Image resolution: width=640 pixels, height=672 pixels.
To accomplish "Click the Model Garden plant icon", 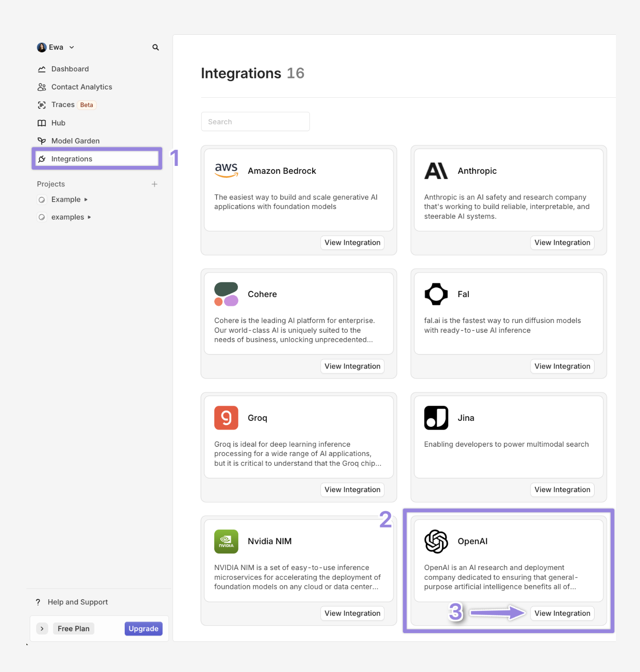I will (42, 141).
